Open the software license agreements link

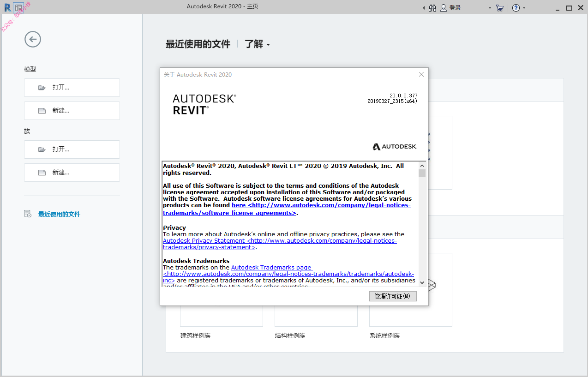click(x=287, y=209)
